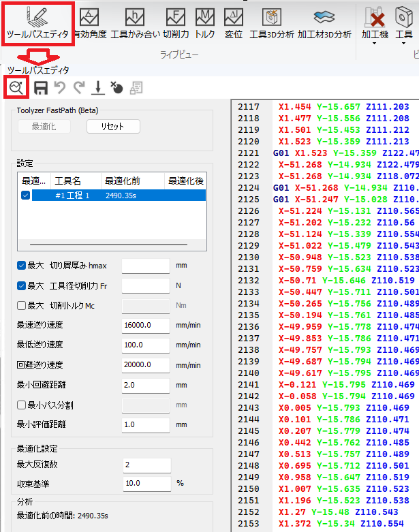Viewport: 419px width, 532px height.
Task: Select code line 2121 starting with G01
Action: coord(345,153)
